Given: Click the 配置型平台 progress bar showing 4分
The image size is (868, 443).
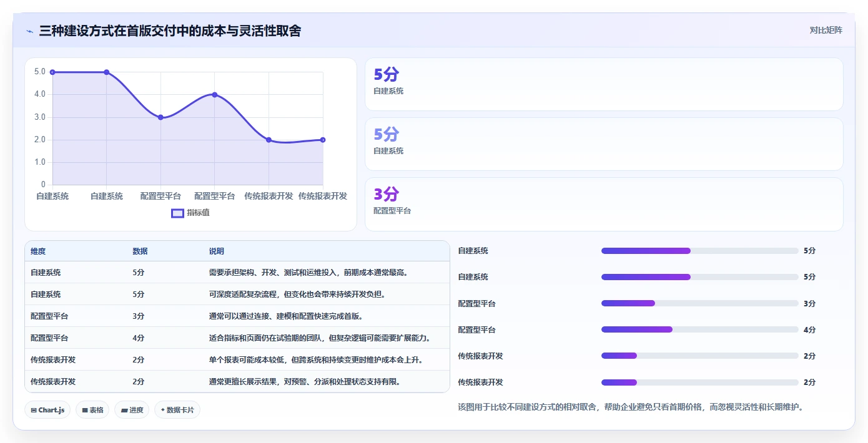Looking at the screenshot, I should [x=699, y=329].
